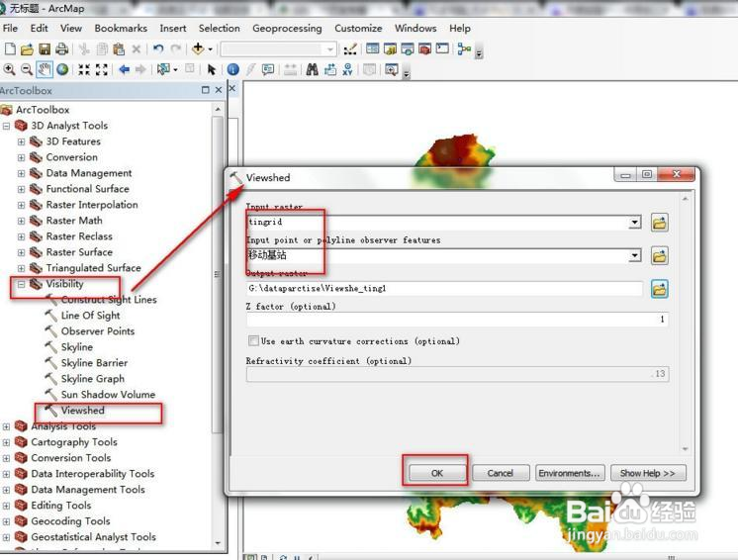
Task: Select the Viewshed tool in tree
Action: pos(82,411)
